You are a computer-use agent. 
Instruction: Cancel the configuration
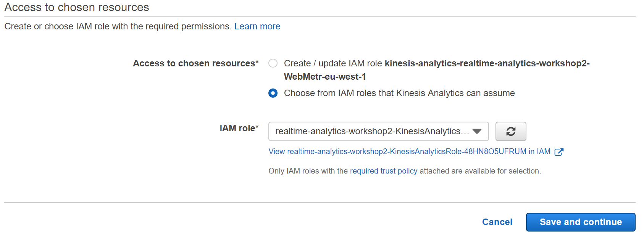pos(497,222)
